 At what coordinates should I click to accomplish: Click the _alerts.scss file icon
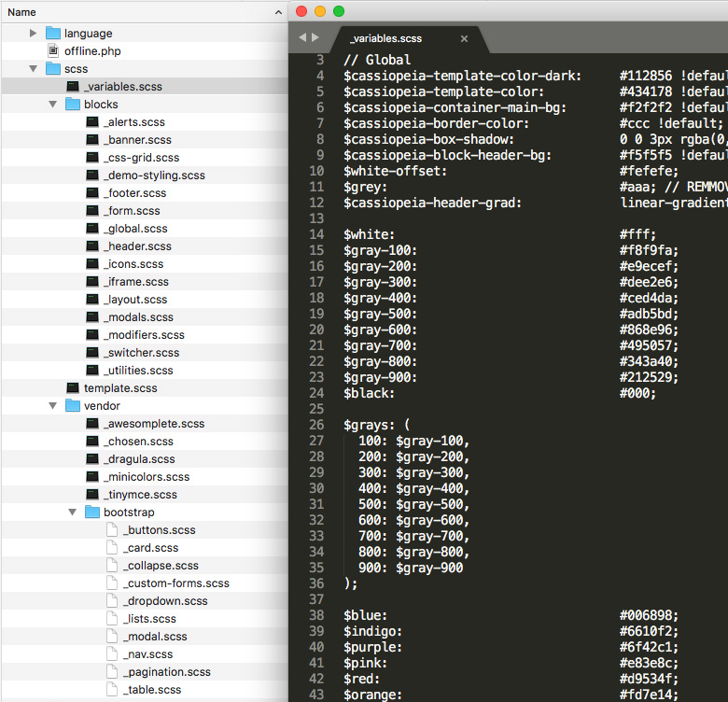pyautogui.click(x=92, y=121)
